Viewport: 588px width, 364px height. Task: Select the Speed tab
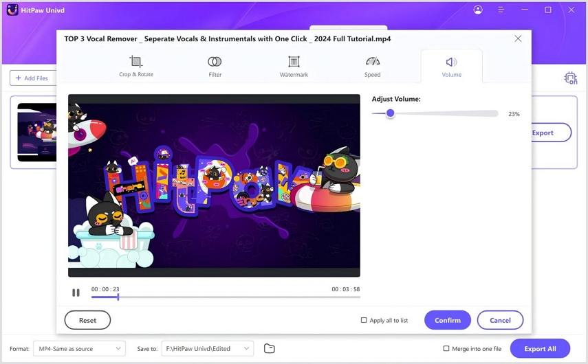coord(372,66)
